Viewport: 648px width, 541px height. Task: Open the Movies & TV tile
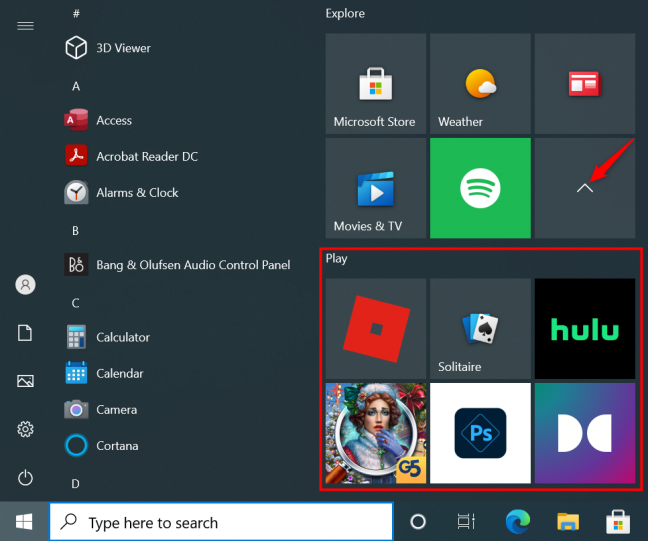[x=376, y=188]
